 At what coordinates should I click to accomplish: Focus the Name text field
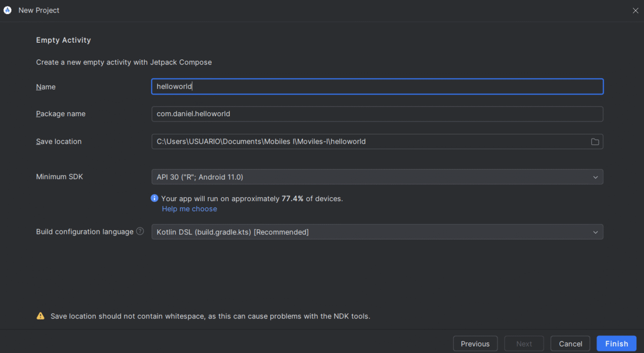coord(377,86)
